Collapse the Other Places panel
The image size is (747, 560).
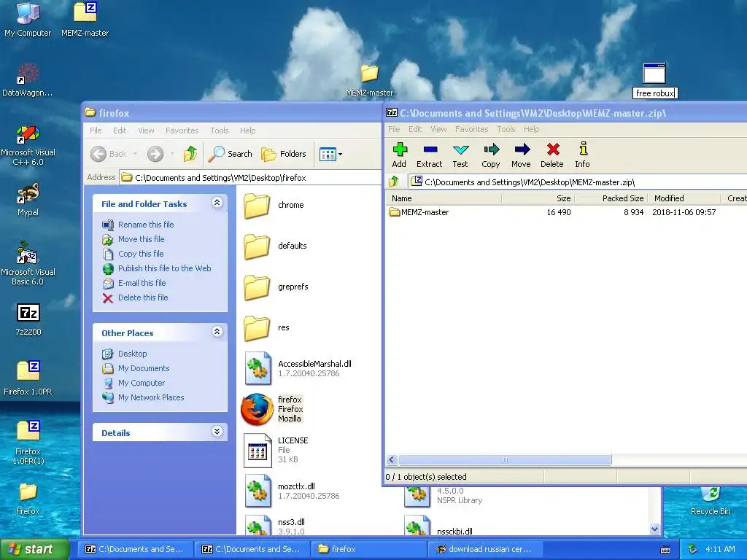(x=217, y=332)
